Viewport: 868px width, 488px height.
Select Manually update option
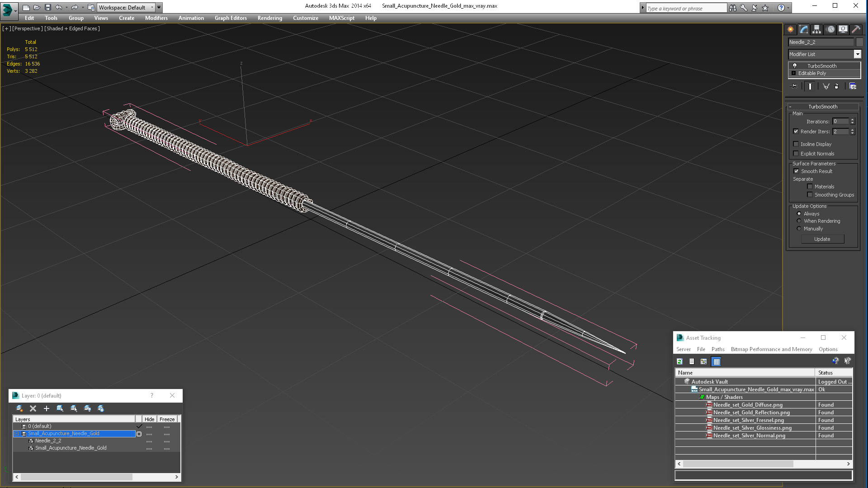point(799,229)
